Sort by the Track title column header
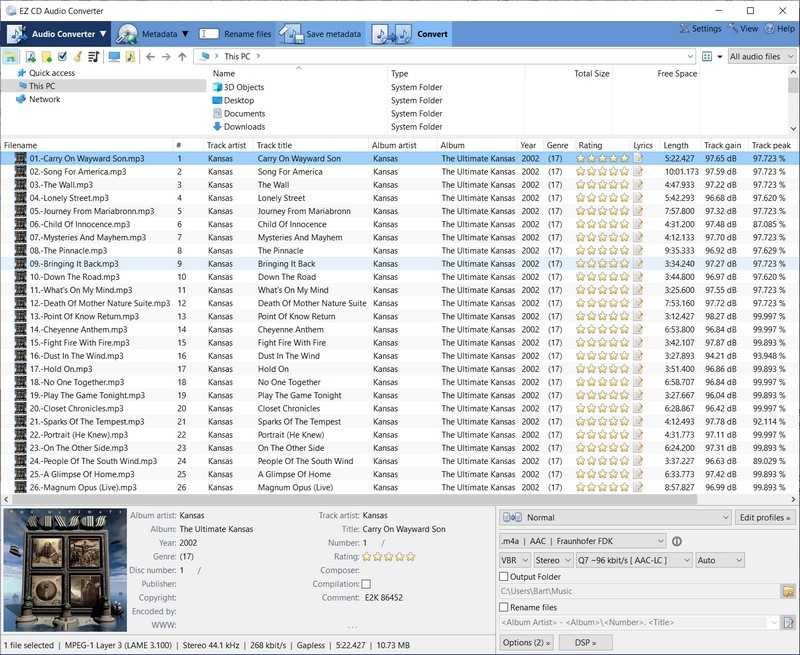 coord(310,145)
